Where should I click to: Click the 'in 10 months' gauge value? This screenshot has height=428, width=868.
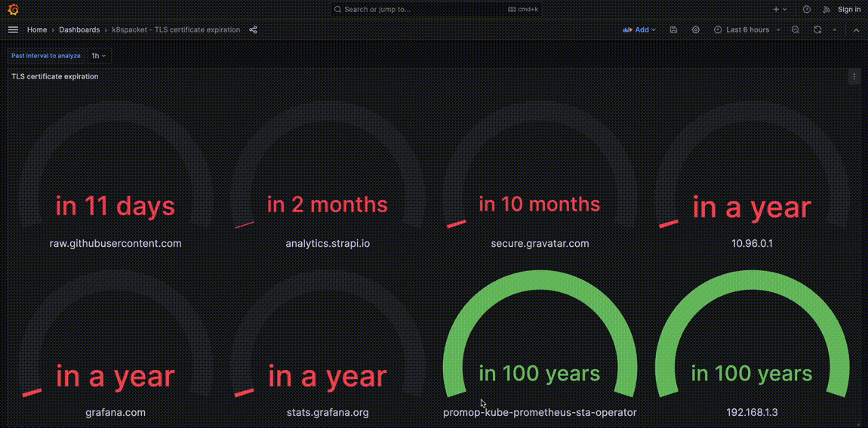(540, 205)
